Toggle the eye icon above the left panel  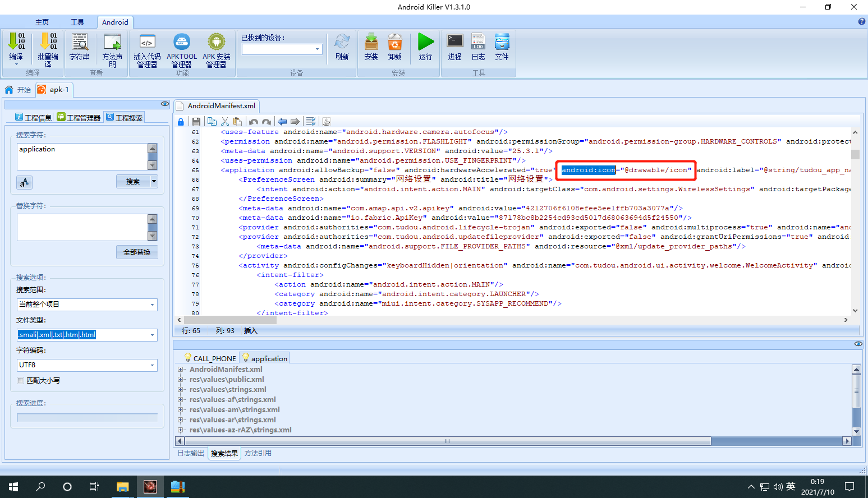164,104
